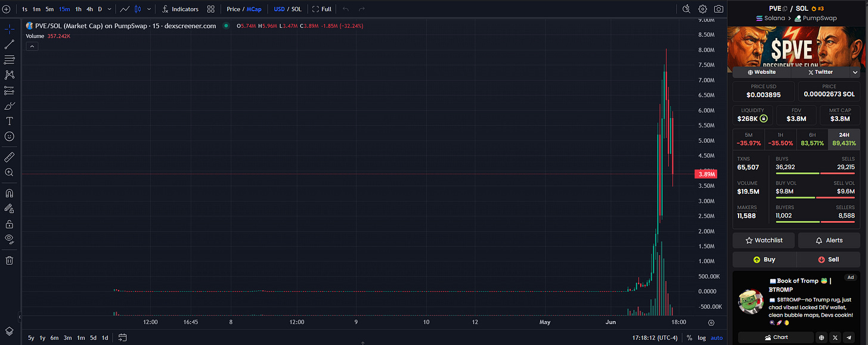Switch to line chart style
Screen dimensions: 868x345
(x=125, y=9)
